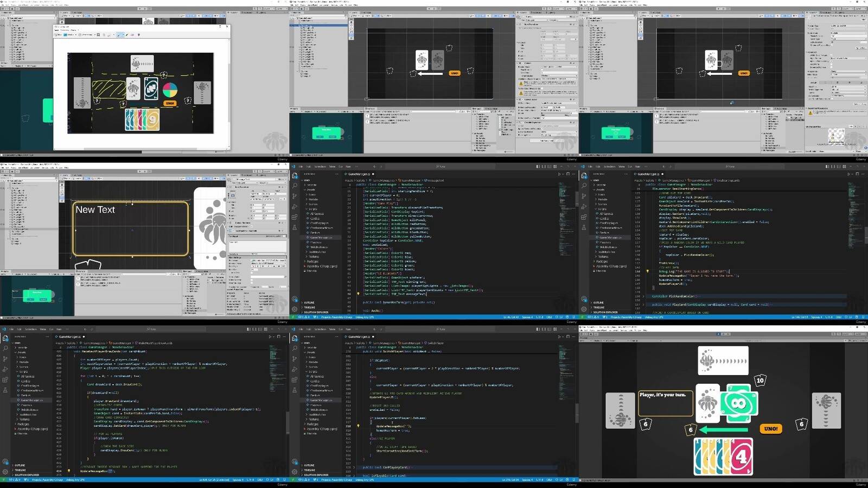Viewport: 868px width, 488px height.
Task: Open Explorer in the SerializeField code window
Action: (295, 175)
